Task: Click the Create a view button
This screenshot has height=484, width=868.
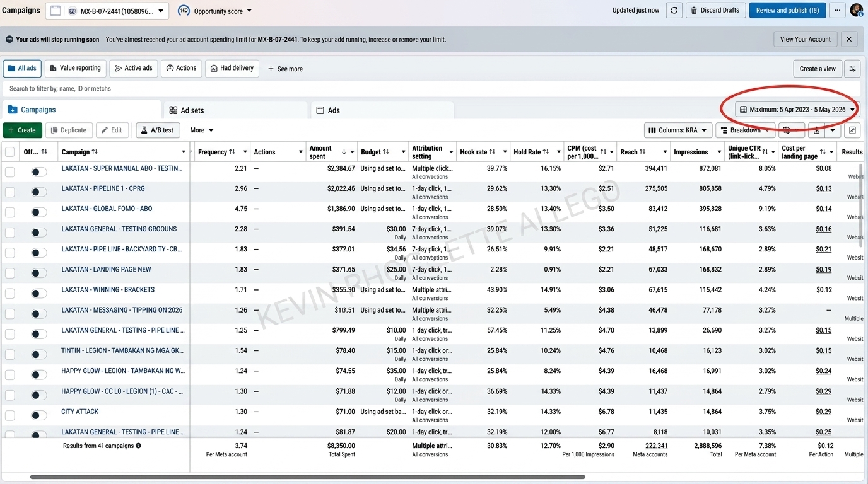Action: 818,69
